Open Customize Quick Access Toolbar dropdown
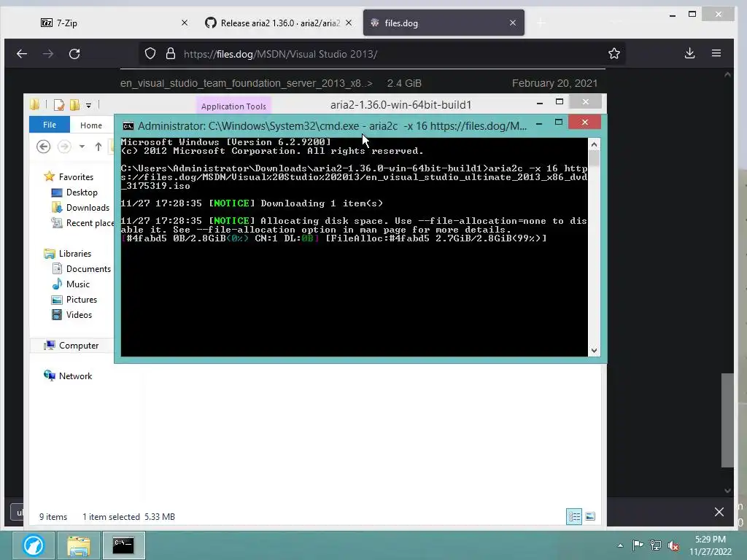The image size is (747, 560). click(x=88, y=105)
